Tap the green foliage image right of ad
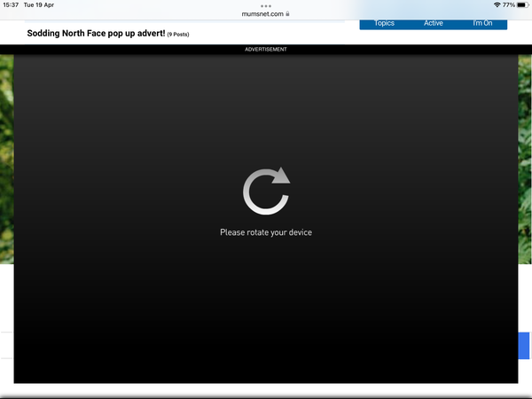The height and width of the screenshot is (399, 532). (524, 160)
